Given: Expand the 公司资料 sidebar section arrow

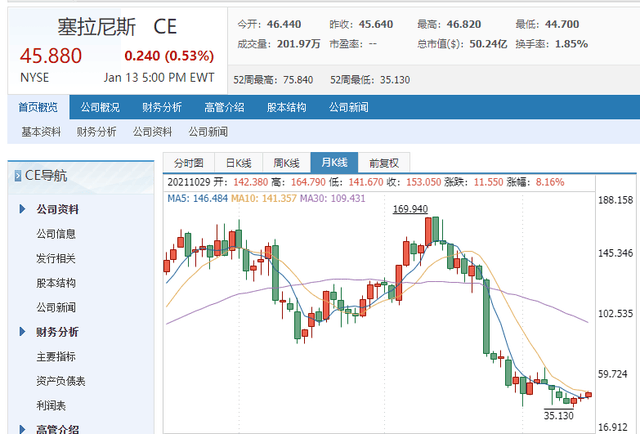Looking at the screenshot, I should coord(22,210).
